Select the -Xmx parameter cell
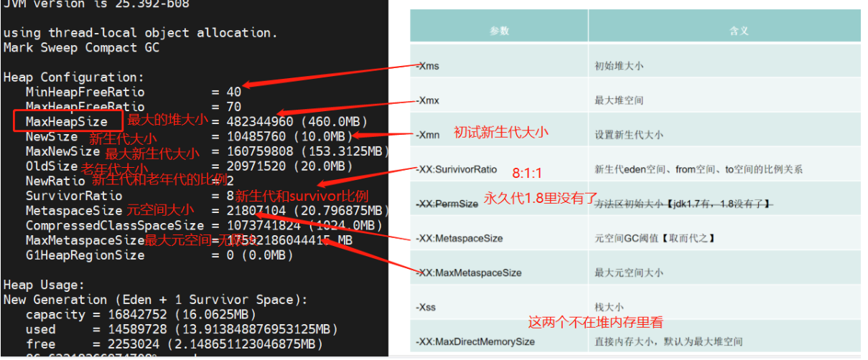Image resolution: width=868 pixels, height=360 pixels. point(429,100)
